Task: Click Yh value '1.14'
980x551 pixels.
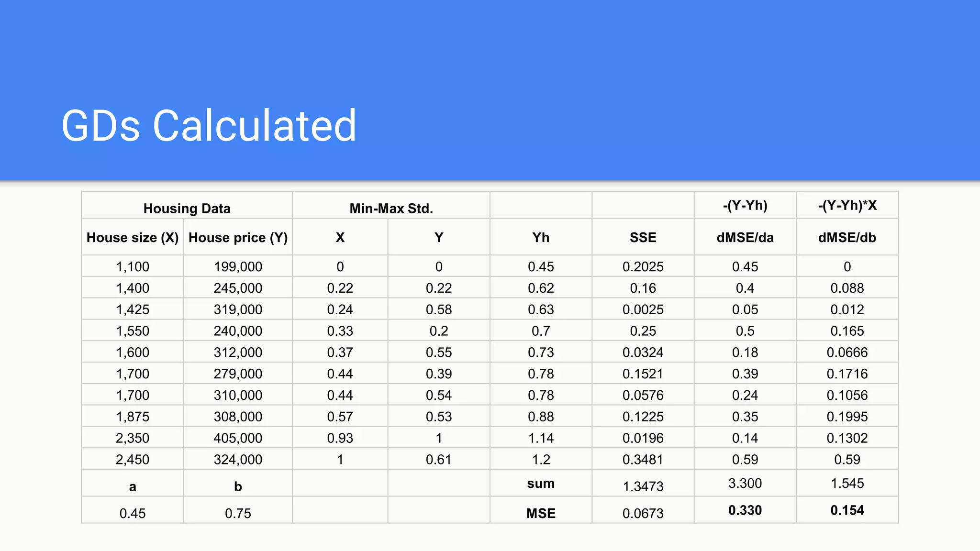Action: click(541, 438)
